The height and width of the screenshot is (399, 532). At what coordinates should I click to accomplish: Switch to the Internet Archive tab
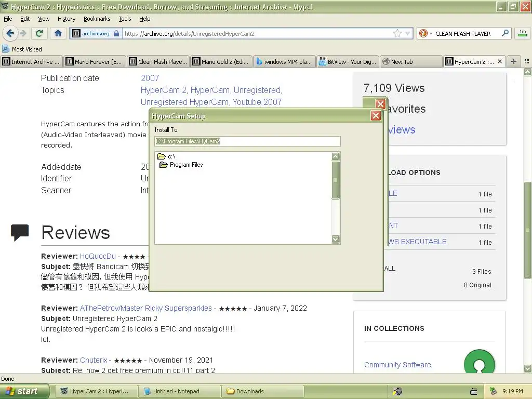pyautogui.click(x=31, y=61)
